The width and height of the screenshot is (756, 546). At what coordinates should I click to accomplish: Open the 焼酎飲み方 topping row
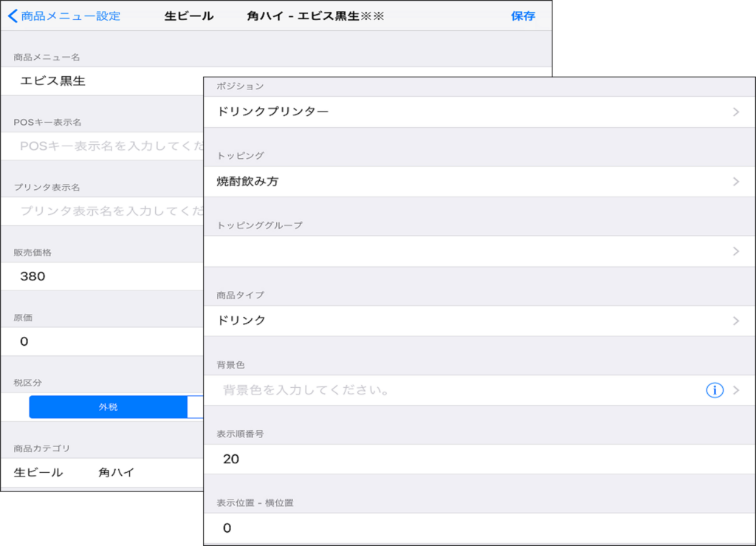pyautogui.click(x=479, y=182)
